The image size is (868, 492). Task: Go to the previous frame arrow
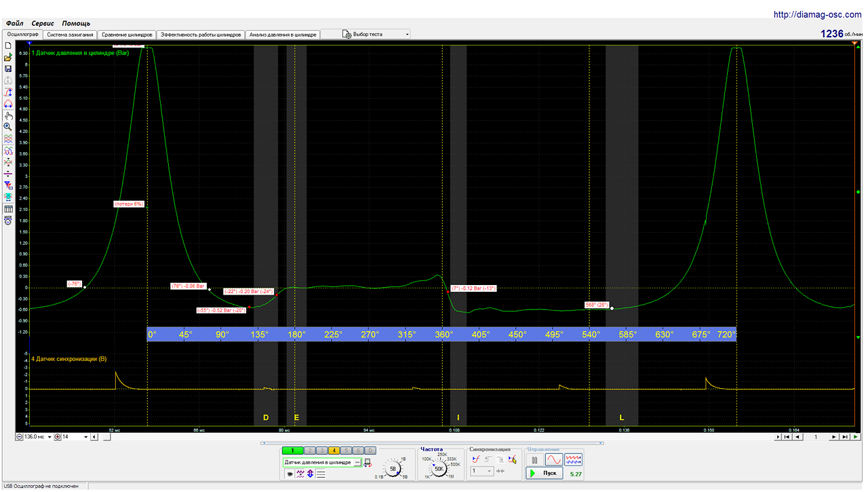click(797, 437)
